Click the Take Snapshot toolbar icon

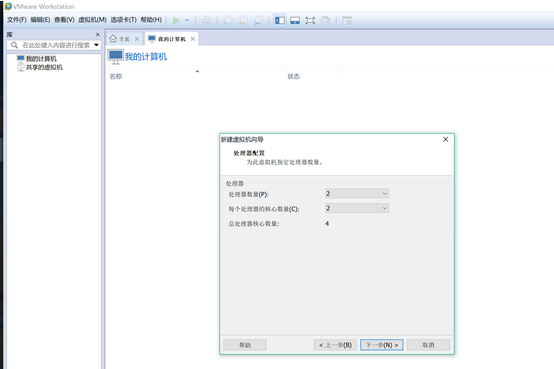pyautogui.click(x=228, y=20)
